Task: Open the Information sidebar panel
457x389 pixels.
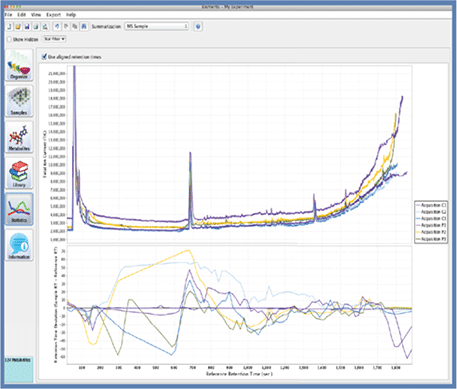Action: click(19, 245)
